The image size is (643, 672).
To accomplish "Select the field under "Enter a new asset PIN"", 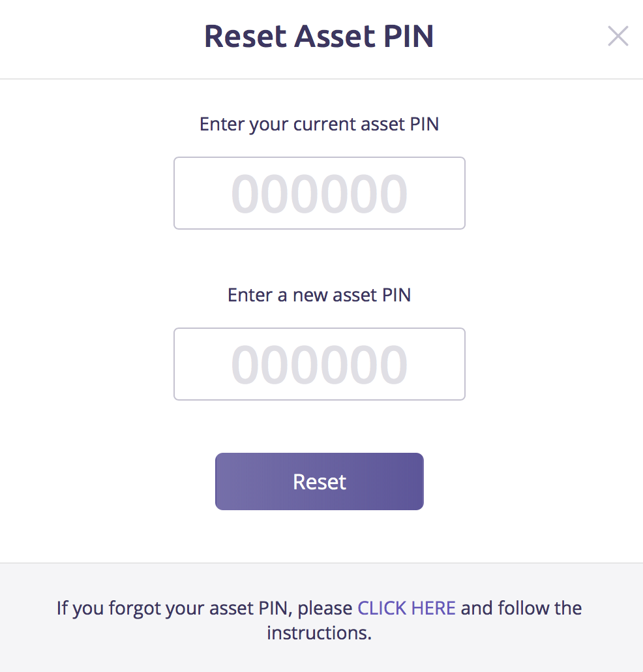I will [x=320, y=364].
